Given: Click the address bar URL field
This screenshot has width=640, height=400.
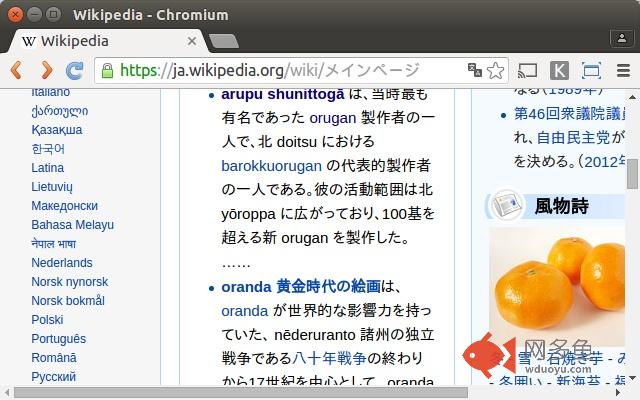Looking at the screenshot, I should click(286, 71).
